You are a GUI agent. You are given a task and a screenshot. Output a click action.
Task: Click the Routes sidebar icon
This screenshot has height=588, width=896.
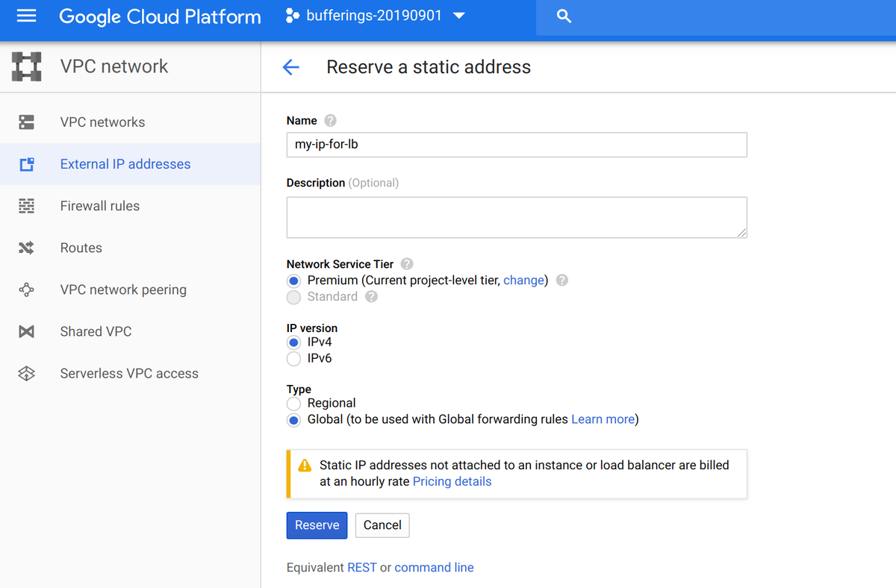[27, 248]
